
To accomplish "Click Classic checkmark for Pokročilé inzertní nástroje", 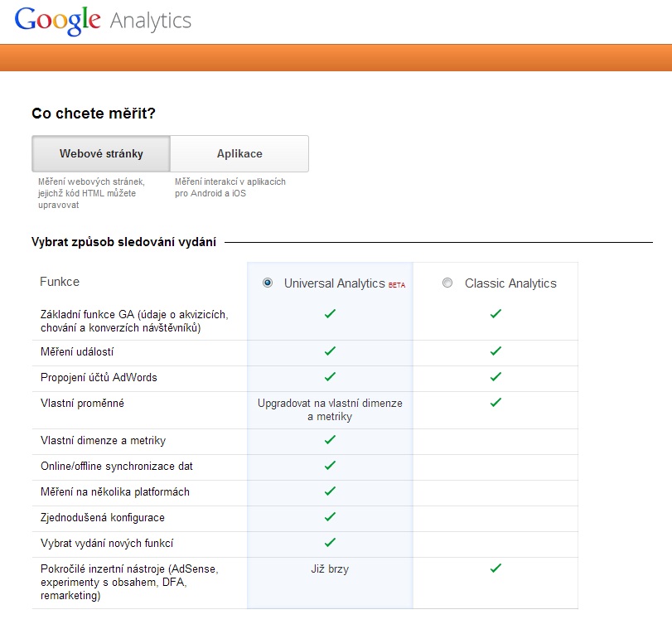I will click(x=496, y=569).
